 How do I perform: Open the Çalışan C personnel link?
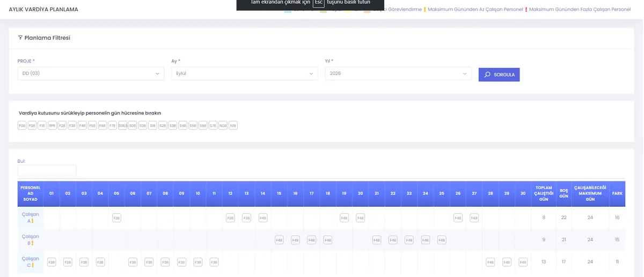(30, 261)
